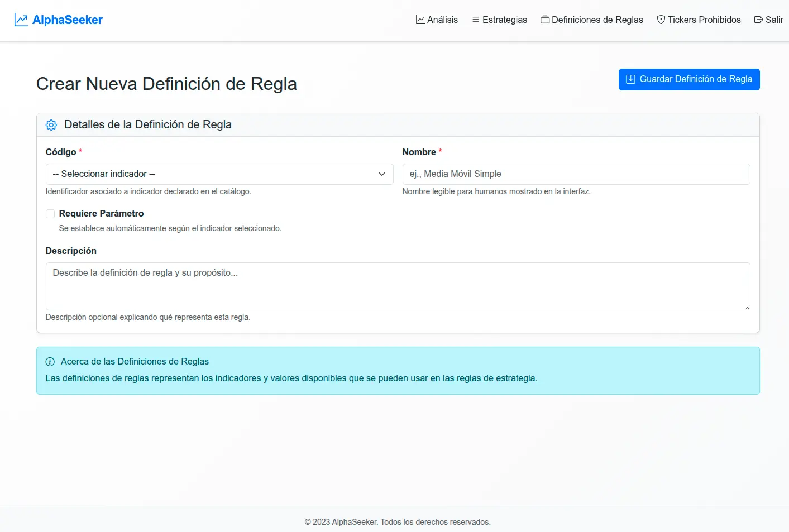Click the Guardar Definición de Regla button
The image size is (789, 532).
tap(689, 79)
